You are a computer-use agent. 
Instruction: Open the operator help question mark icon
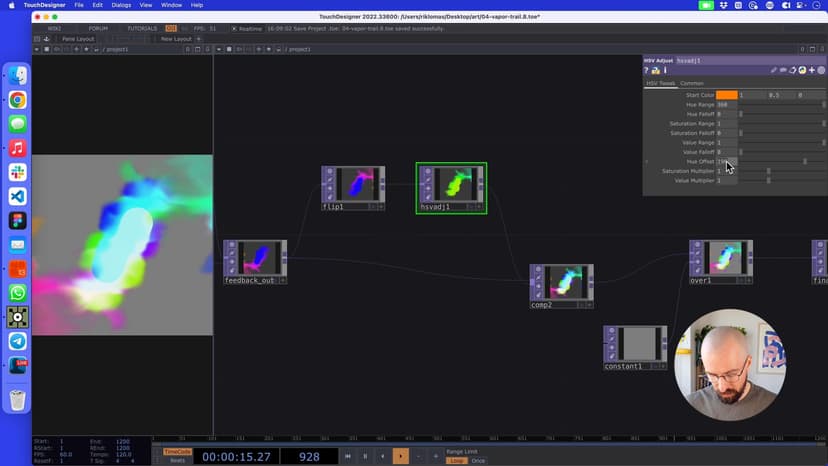(x=647, y=70)
